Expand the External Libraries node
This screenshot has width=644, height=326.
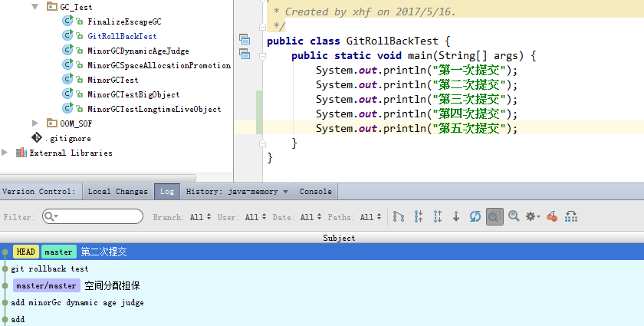[x=5, y=153]
